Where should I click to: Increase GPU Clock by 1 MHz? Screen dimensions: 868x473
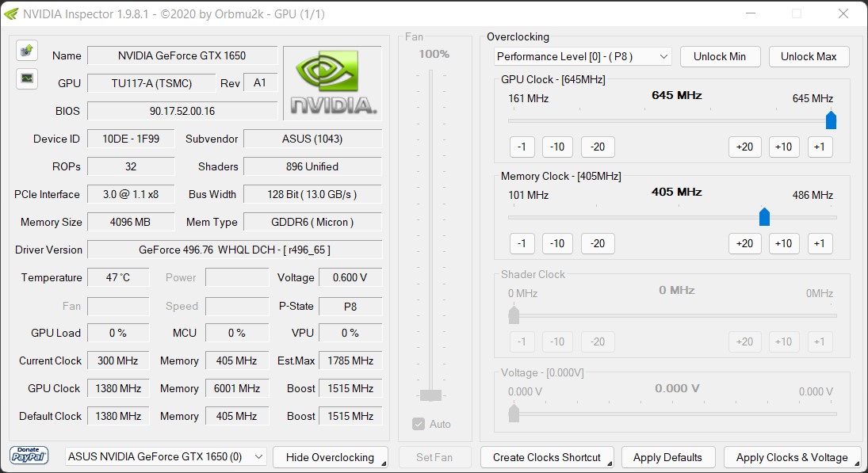pyautogui.click(x=820, y=147)
